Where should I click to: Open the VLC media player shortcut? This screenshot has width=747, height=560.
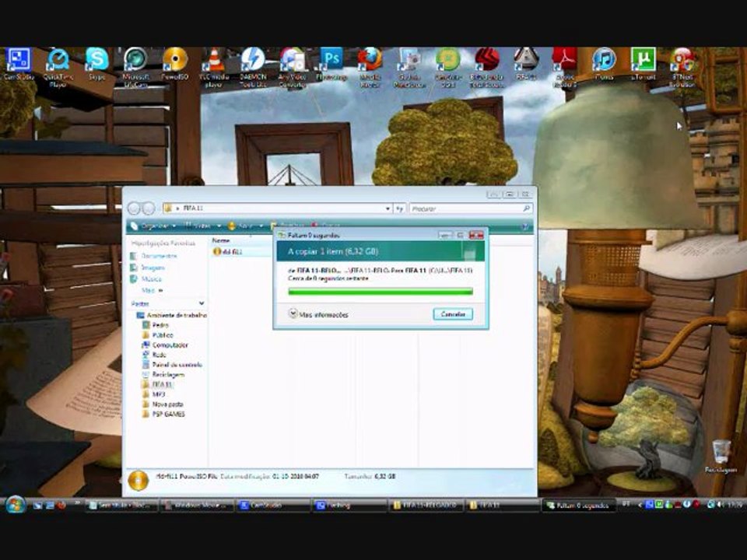(x=214, y=68)
